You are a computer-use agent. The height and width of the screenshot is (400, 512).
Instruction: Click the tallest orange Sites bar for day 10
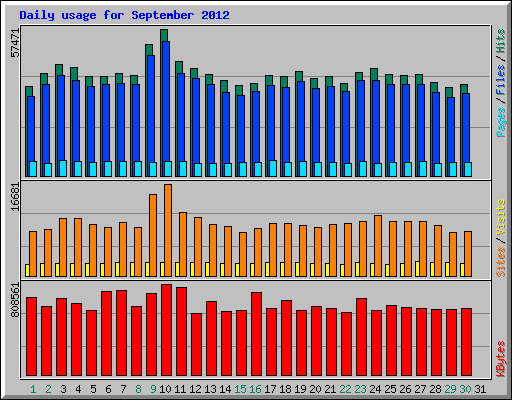point(168,230)
